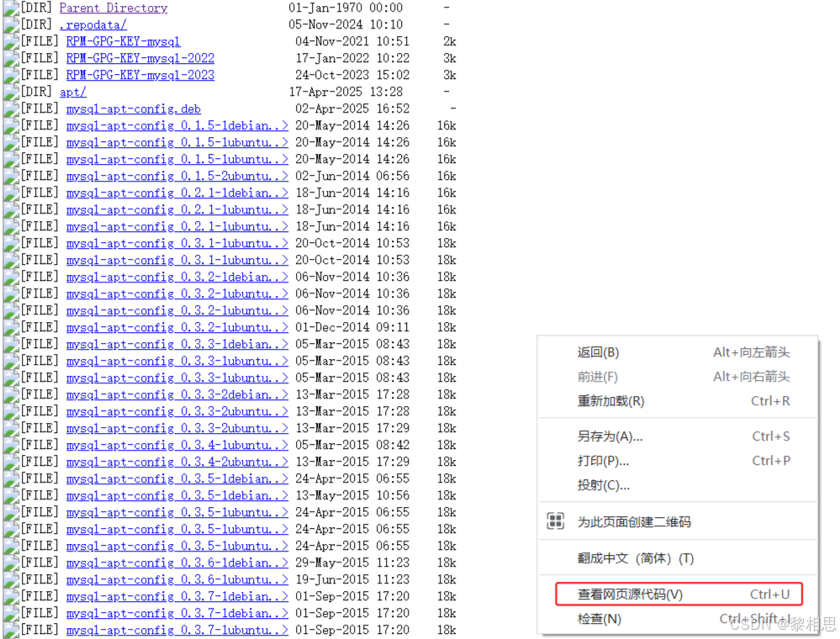Open mysql-apt-config_0.3.3-1debian link

[177, 345]
